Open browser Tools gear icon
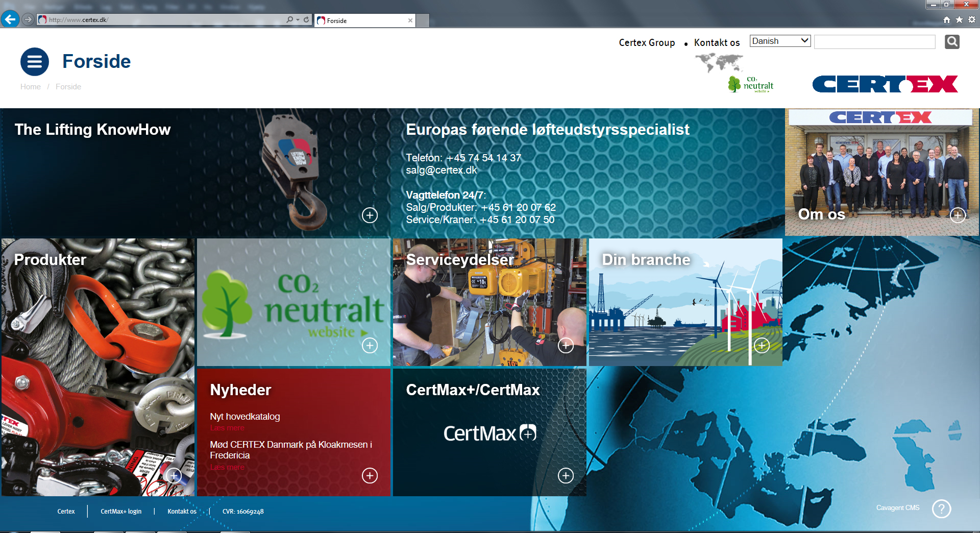The image size is (980, 533). coord(972,19)
